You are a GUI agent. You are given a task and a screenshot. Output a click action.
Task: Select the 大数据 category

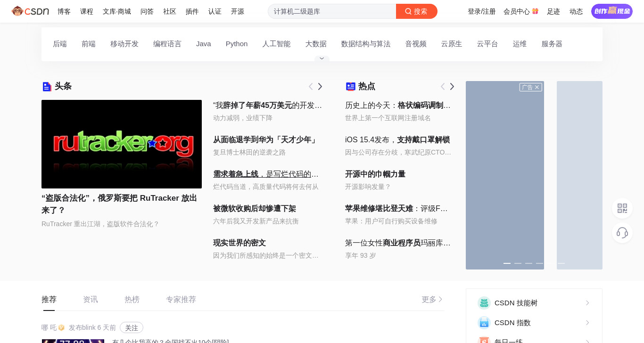pyautogui.click(x=316, y=44)
